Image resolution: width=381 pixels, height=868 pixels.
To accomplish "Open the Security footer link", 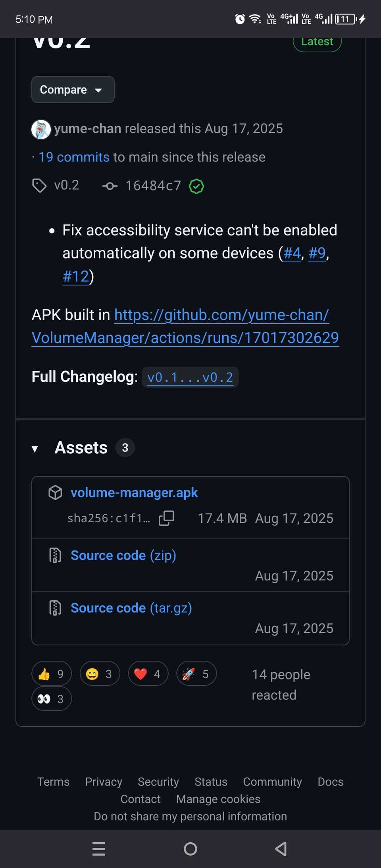I will tap(158, 781).
